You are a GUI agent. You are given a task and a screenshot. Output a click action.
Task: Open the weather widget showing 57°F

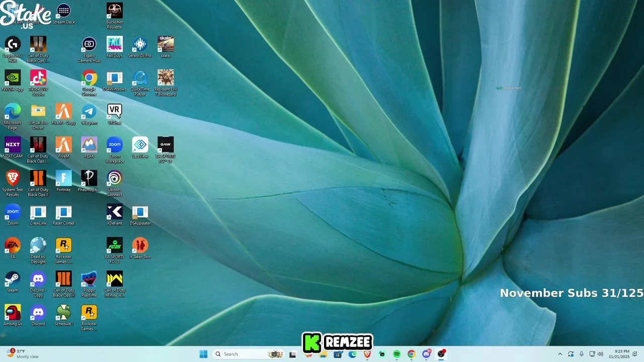pyautogui.click(x=23, y=354)
